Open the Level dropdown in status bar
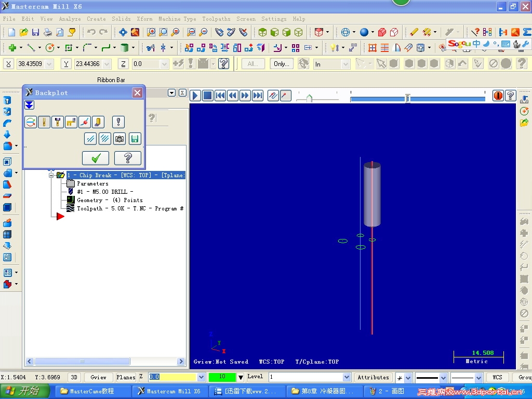Screen dimensions: 532x399 [x=347, y=377]
